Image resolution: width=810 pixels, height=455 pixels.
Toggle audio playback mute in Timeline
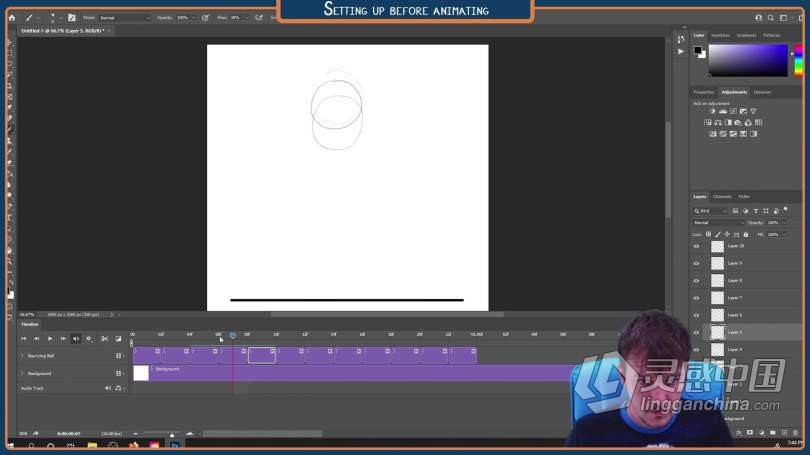pyautogui.click(x=76, y=339)
